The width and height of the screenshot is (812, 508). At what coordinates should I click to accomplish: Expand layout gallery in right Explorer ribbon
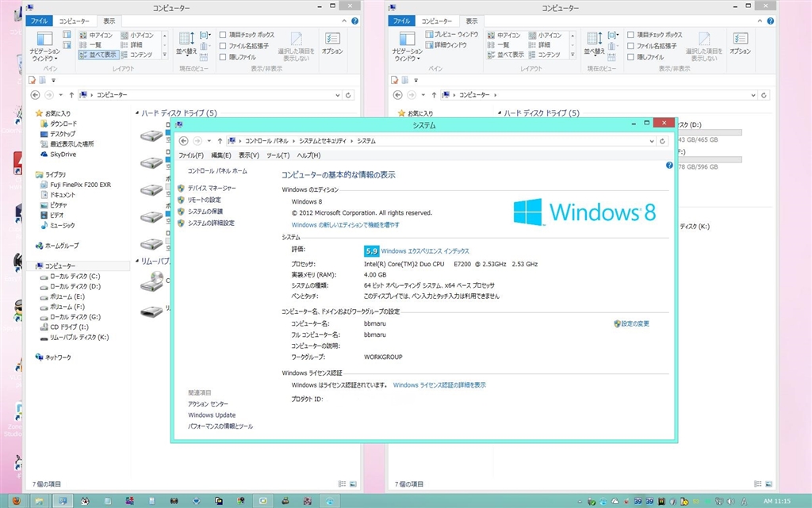[x=573, y=55]
